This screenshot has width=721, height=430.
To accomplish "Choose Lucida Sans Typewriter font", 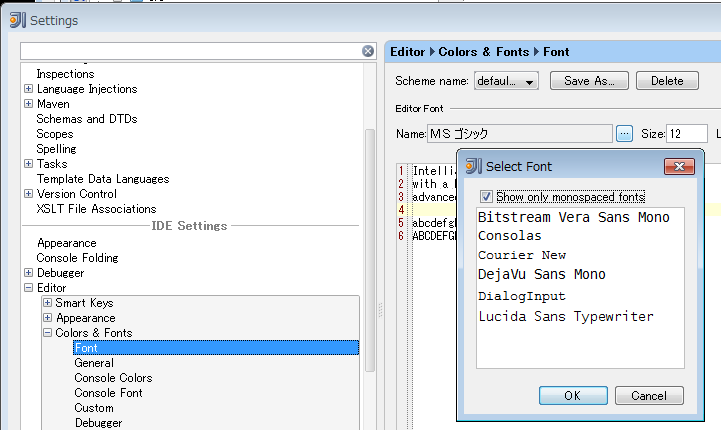I will [566, 316].
